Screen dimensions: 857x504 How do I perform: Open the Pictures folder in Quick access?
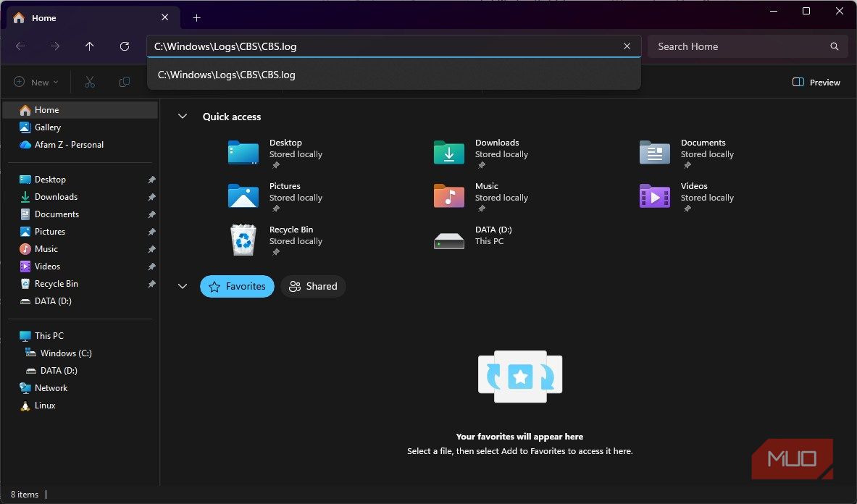point(275,196)
